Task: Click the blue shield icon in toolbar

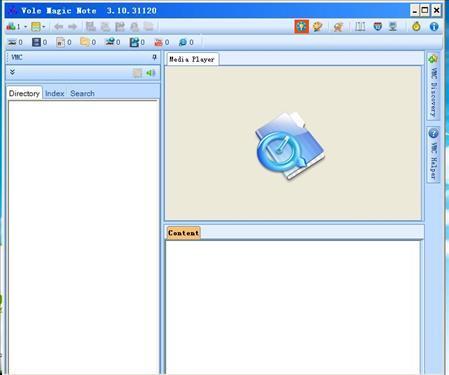Action: tap(377, 27)
